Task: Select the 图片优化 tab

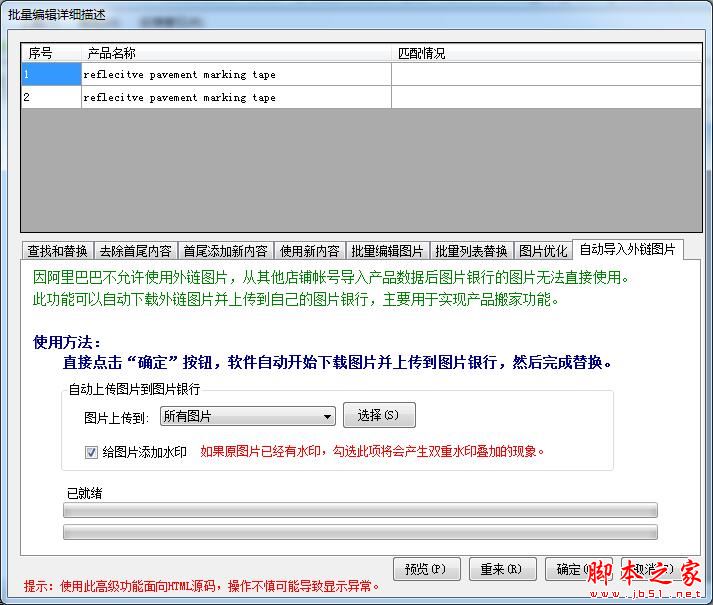Action: tap(543, 251)
